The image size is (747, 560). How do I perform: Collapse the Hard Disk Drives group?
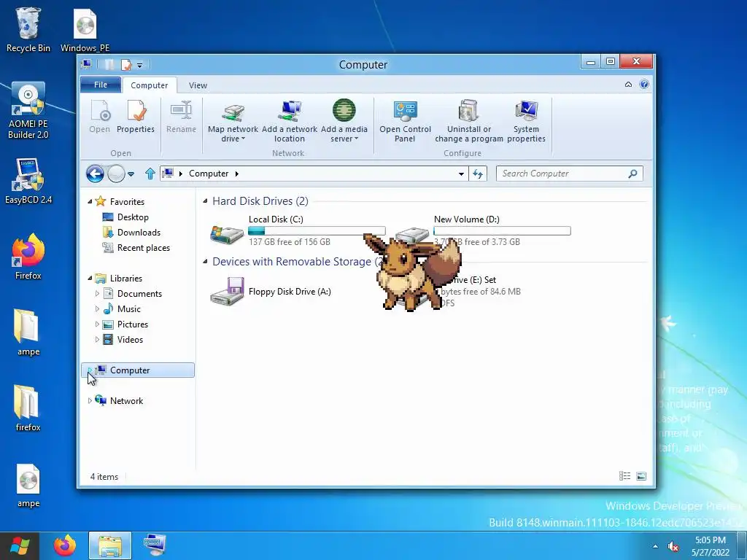coord(205,201)
